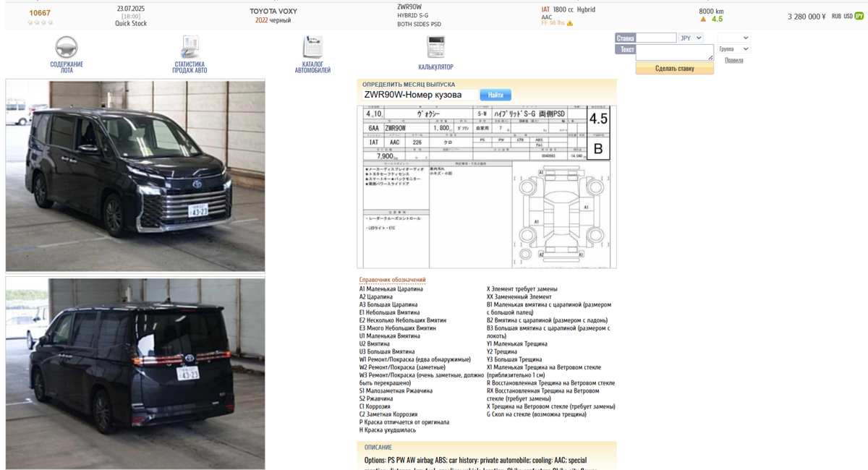Click the warning triangle next to FF 98 lhs
Viewport: 868px width, 470px height.
tap(570, 23)
